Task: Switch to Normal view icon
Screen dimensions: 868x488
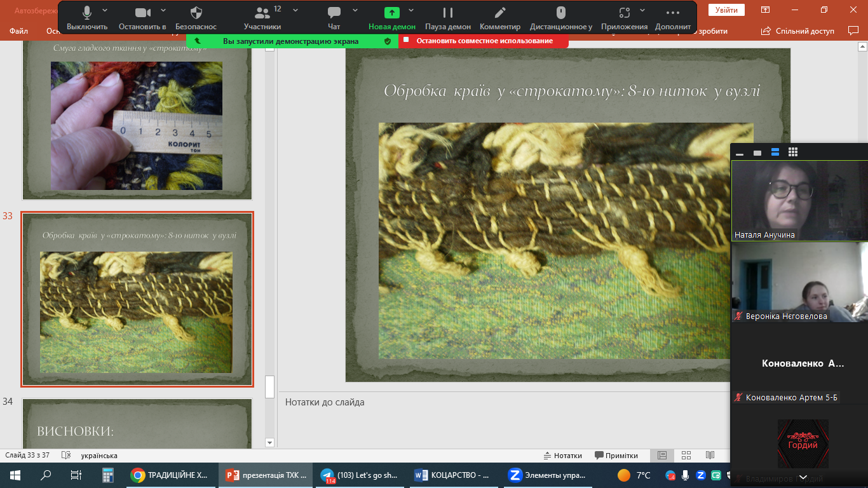Action: point(661,456)
